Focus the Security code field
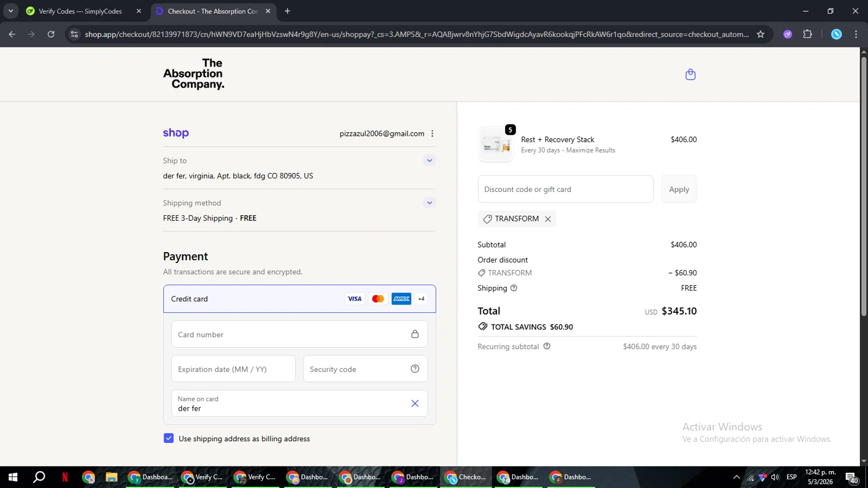The image size is (868, 488). point(365,369)
